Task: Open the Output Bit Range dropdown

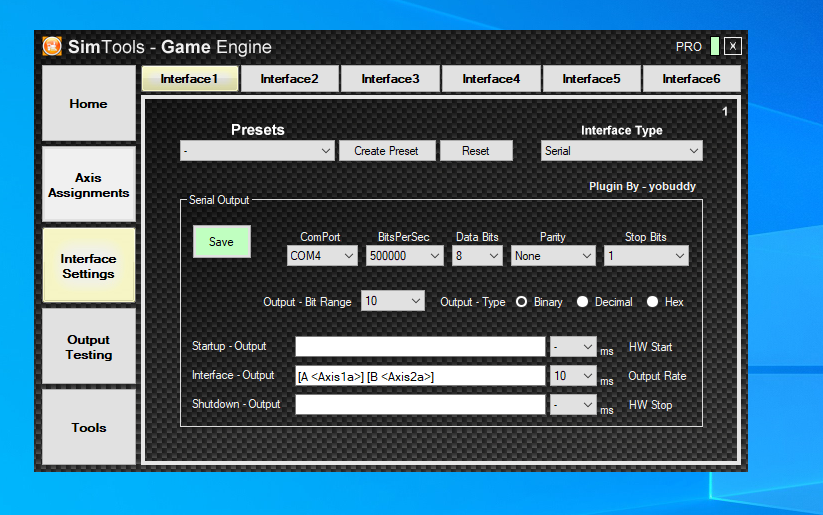Action: coord(393,301)
